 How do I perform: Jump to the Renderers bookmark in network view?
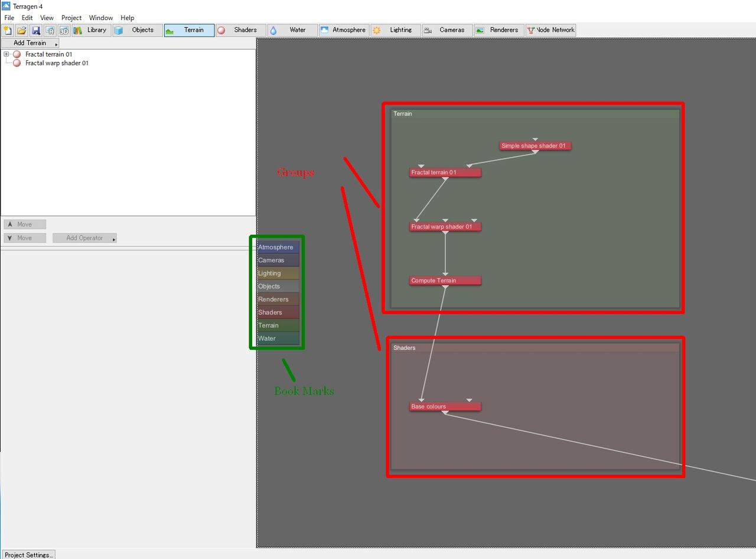pos(278,299)
